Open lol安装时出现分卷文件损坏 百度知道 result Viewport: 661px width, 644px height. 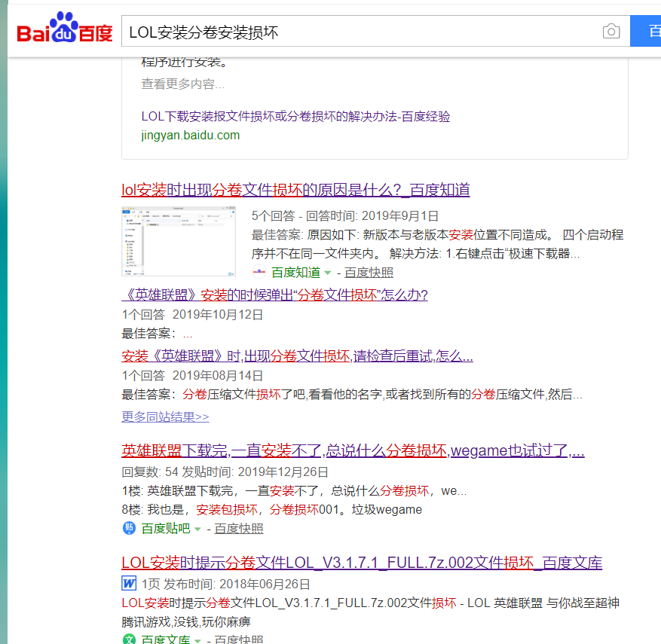(x=295, y=190)
